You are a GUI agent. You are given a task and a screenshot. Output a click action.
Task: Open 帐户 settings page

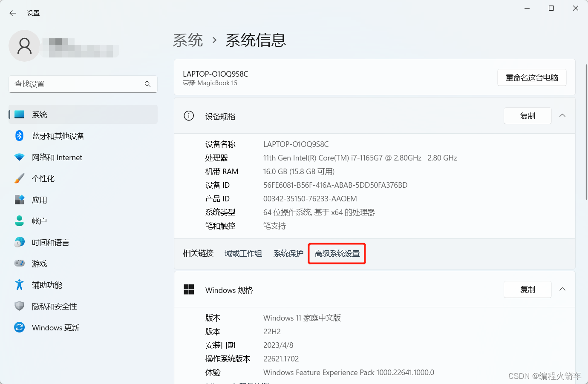[83, 221]
